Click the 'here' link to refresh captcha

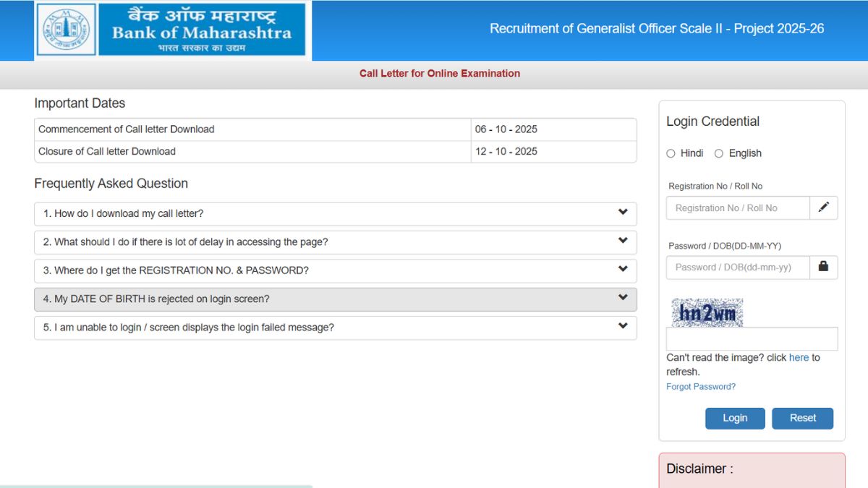(x=799, y=358)
